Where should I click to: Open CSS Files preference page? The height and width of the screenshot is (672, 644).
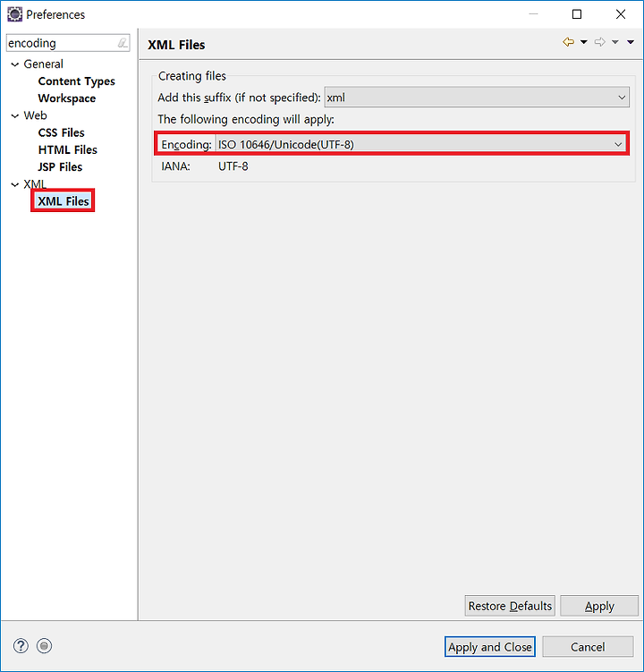pos(62,132)
